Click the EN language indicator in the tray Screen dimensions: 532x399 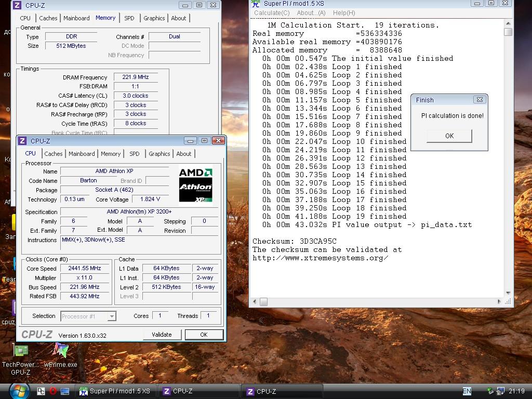[x=467, y=391]
